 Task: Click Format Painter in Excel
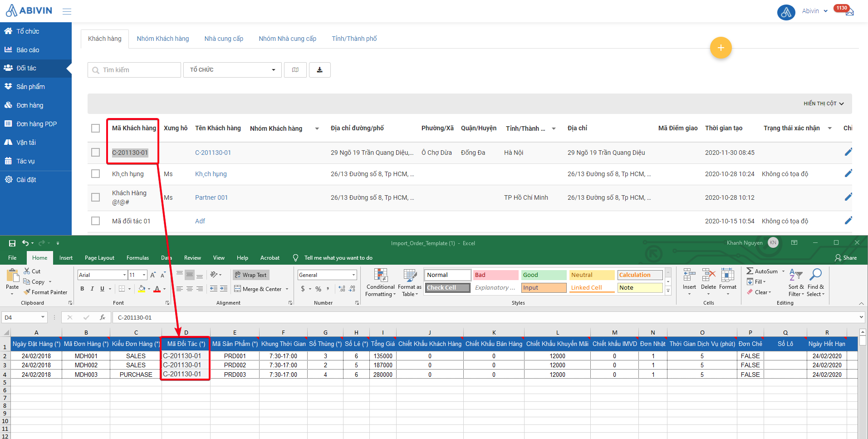[x=45, y=292]
